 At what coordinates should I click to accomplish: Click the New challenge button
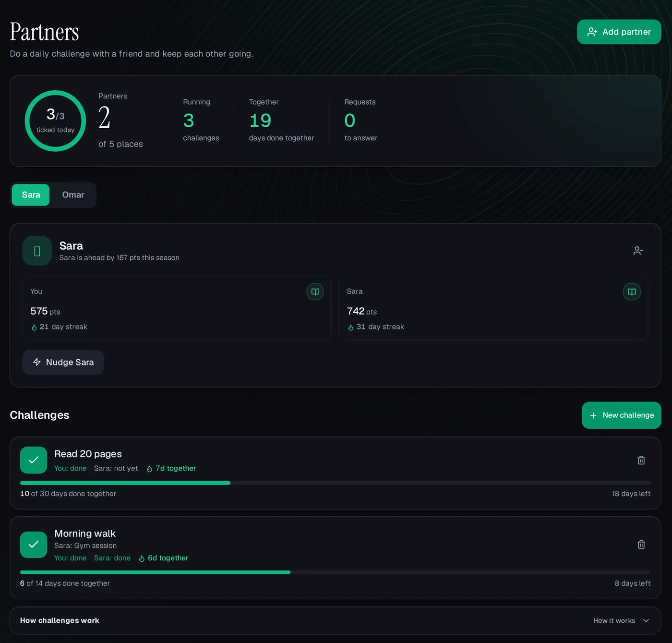pyautogui.click(x=621, y=415)
